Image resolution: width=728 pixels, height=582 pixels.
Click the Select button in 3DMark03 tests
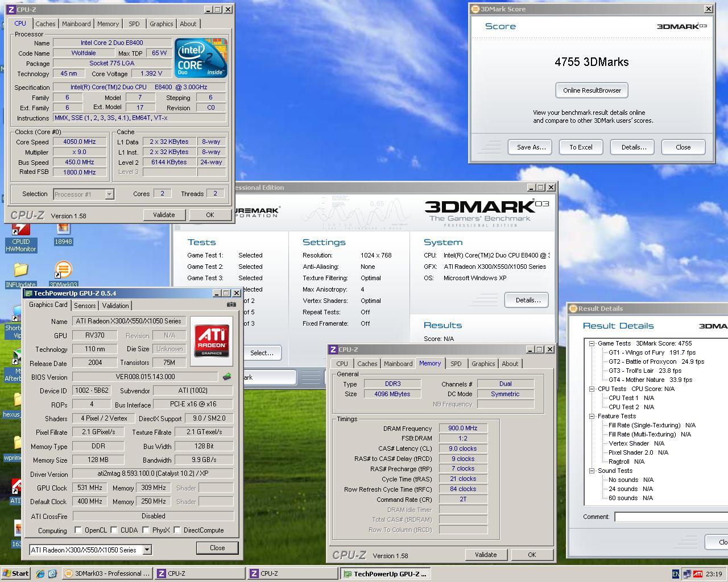pyautogui.click(x=262, y=353)
